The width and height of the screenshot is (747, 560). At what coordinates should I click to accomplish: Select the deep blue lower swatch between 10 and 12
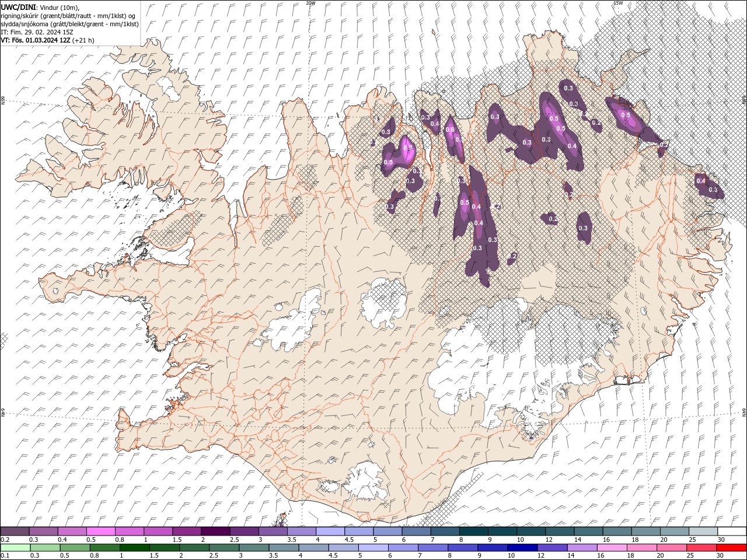tap(523, 548)
